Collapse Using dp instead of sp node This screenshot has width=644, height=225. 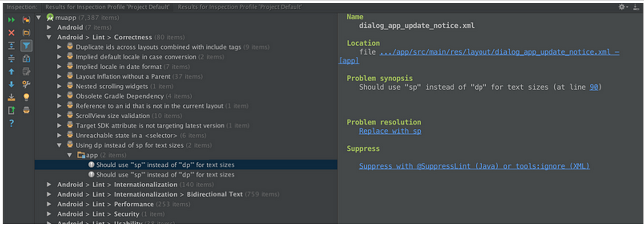[60, 145]
